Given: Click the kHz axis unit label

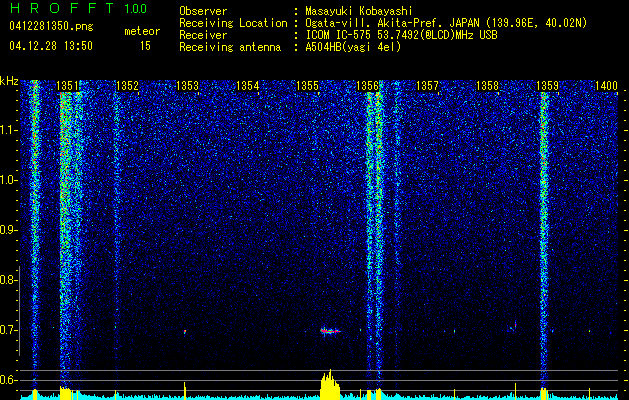Looking at the screenshot, I should point(9,81).
